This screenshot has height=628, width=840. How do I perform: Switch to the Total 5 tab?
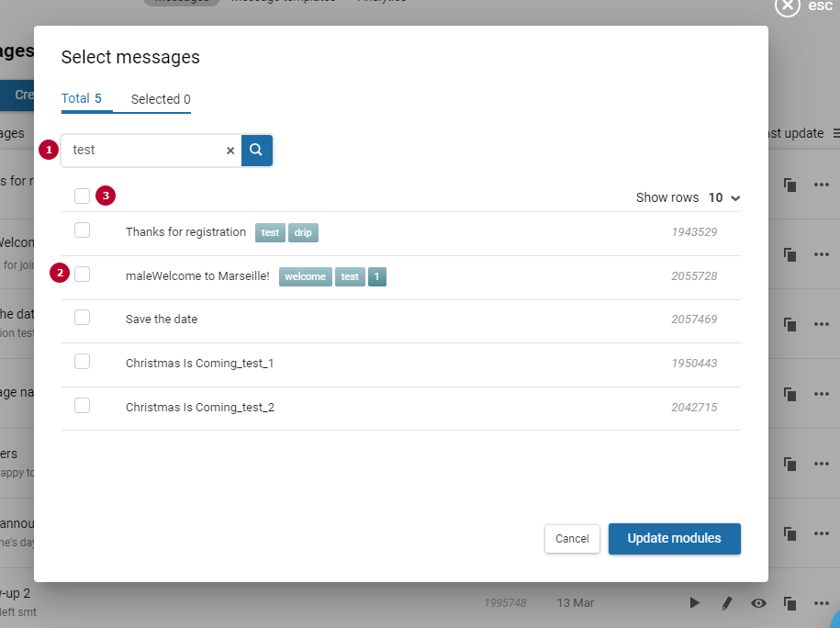pyautogui.click(x=82, y=98)
